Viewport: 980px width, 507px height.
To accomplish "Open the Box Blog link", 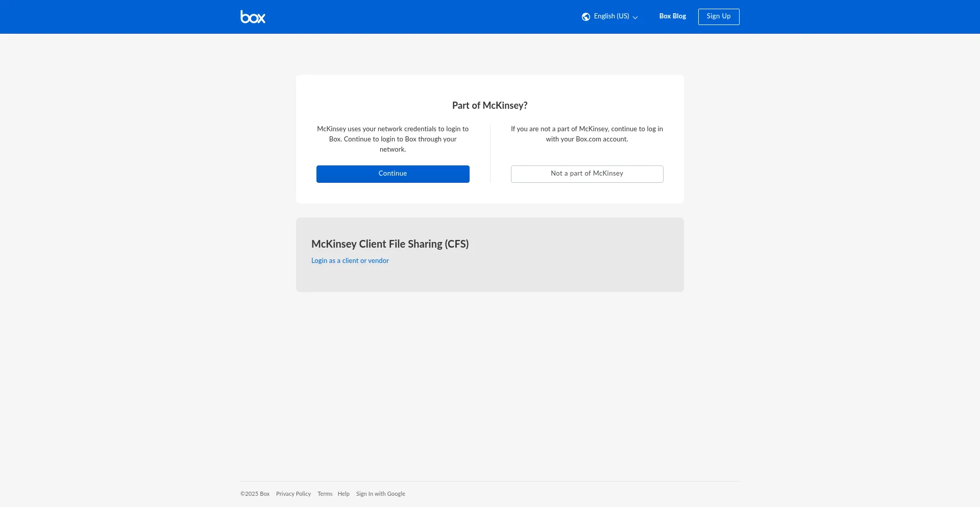I will coord(672,16).
